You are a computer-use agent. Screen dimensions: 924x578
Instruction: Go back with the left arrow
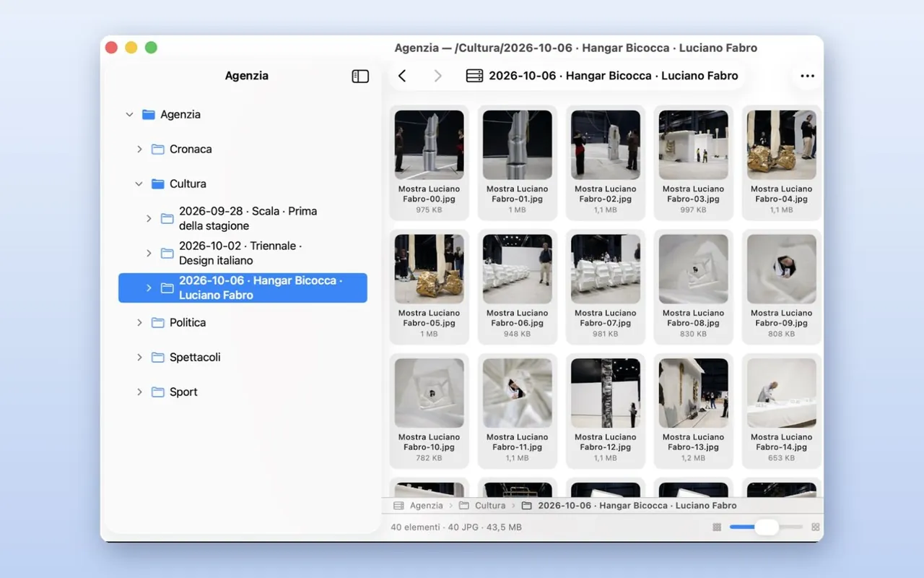402,76
